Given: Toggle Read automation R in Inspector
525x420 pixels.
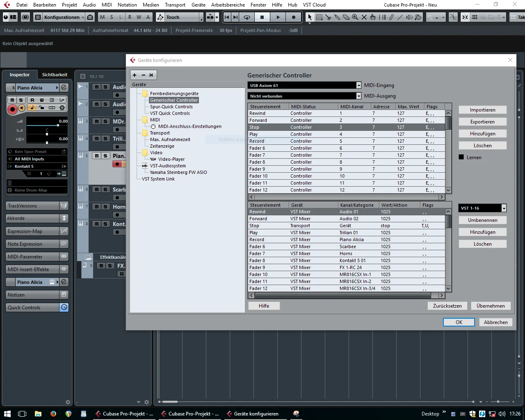Looking at the screenshot, I should (32, 100).
